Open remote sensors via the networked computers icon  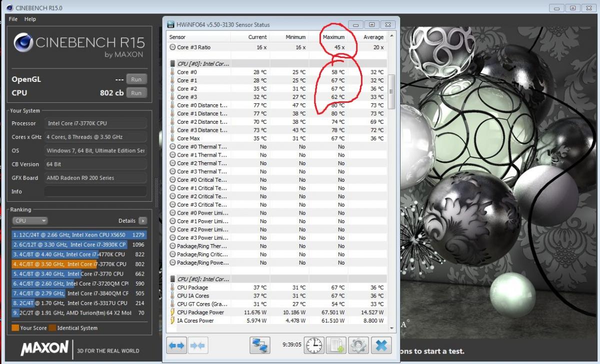260,346
